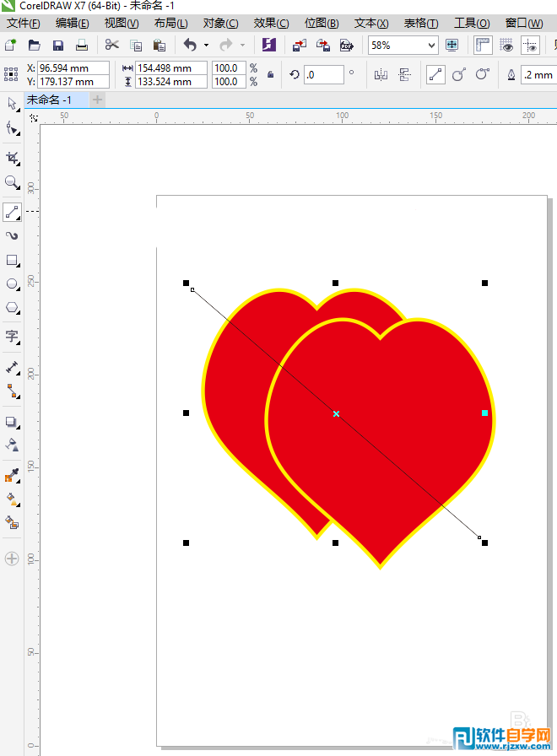The width and height of the screenshot is (557, 756).
Task: Expand the undo history dropdown arrow
Action: tap(206, 46)
